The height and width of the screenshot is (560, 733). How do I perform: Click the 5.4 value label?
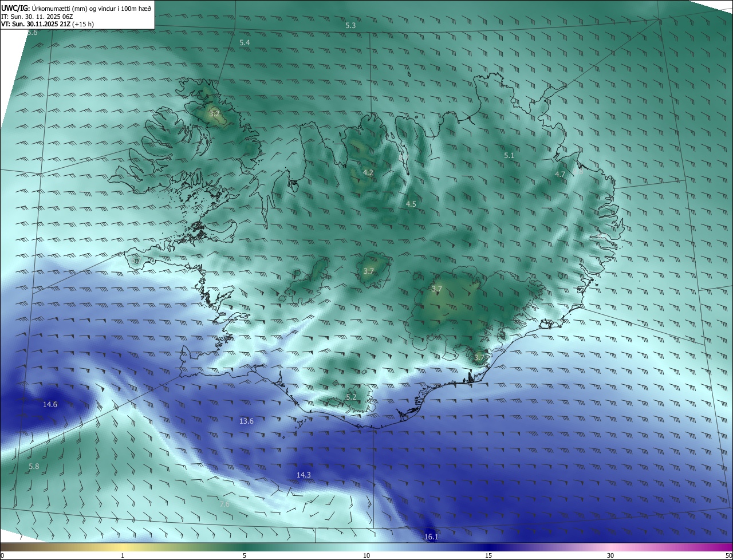245,43
